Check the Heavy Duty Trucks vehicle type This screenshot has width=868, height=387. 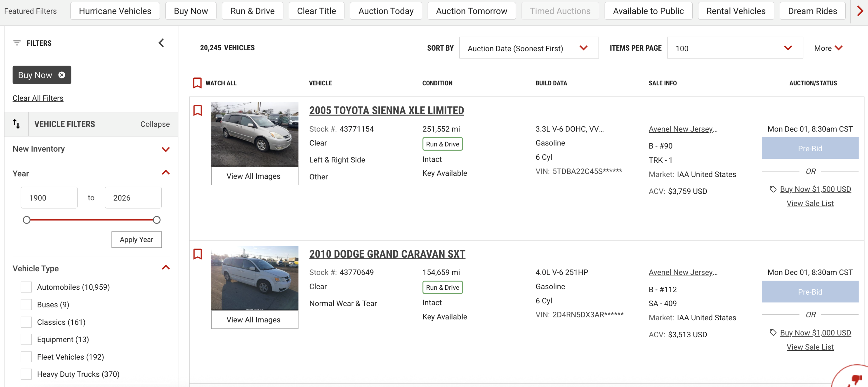click(26, 374)
